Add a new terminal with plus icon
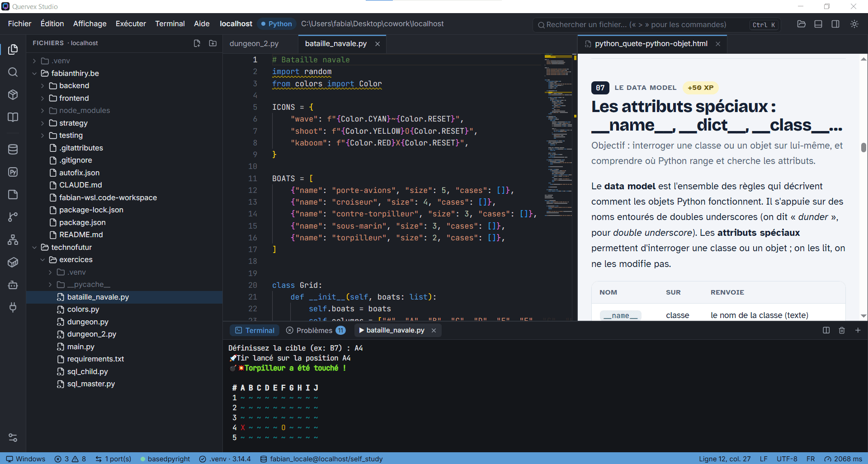Screen dimensions: 868x464 (858, 330)
